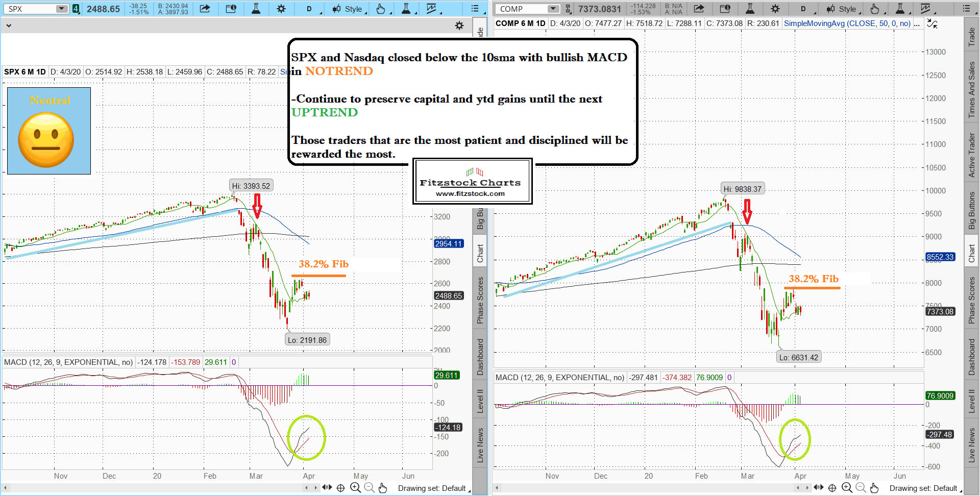This screenshot has height=496, width=980.
Task: Open Edit Studies flask icon in SPX toolbar
Action: click(256, 9)
